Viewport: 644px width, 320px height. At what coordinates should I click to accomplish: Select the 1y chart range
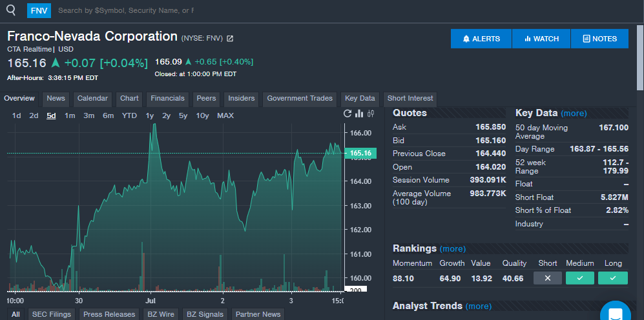click(150, 115)
